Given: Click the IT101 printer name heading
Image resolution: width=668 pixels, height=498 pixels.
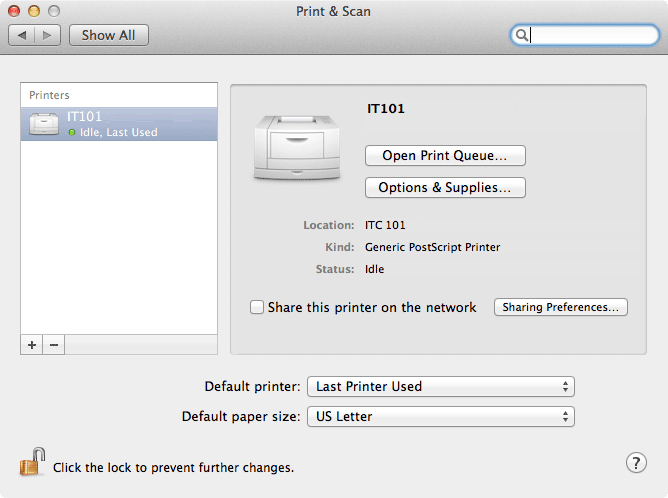Looking at the screenshot, I should [386, 109].
